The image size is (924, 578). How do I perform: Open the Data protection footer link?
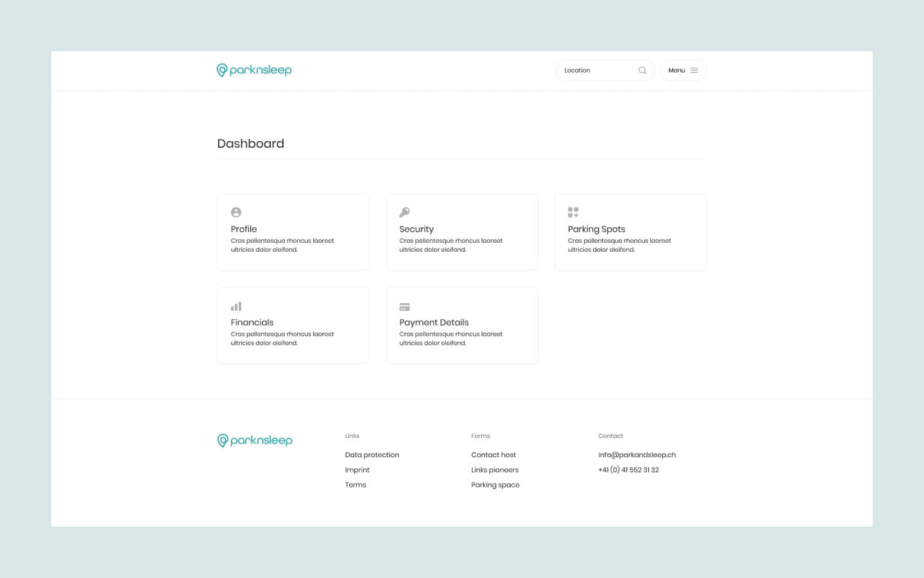pyautogui.click(x=372, y=455)
